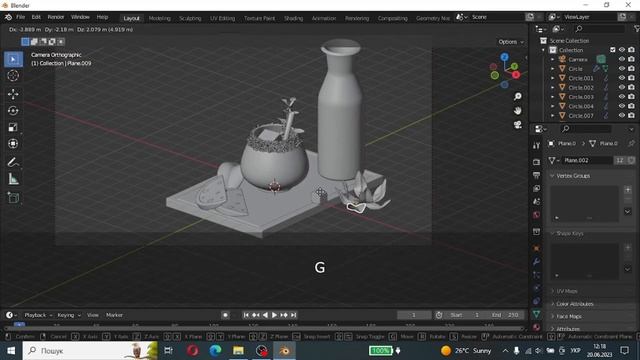Select the Select Box tool
640x360 pixels.
pos(13,60)
